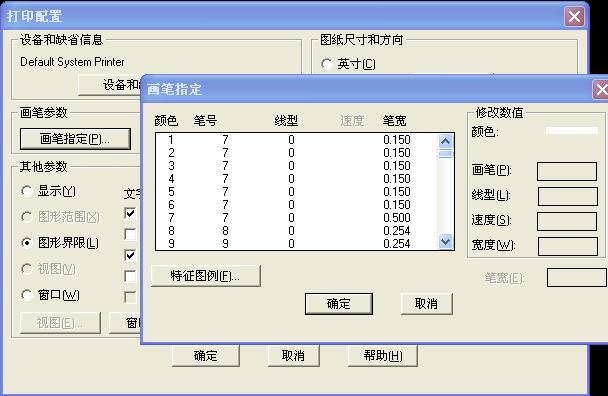Click the 画笔(P) input field

tap(567, 171)
